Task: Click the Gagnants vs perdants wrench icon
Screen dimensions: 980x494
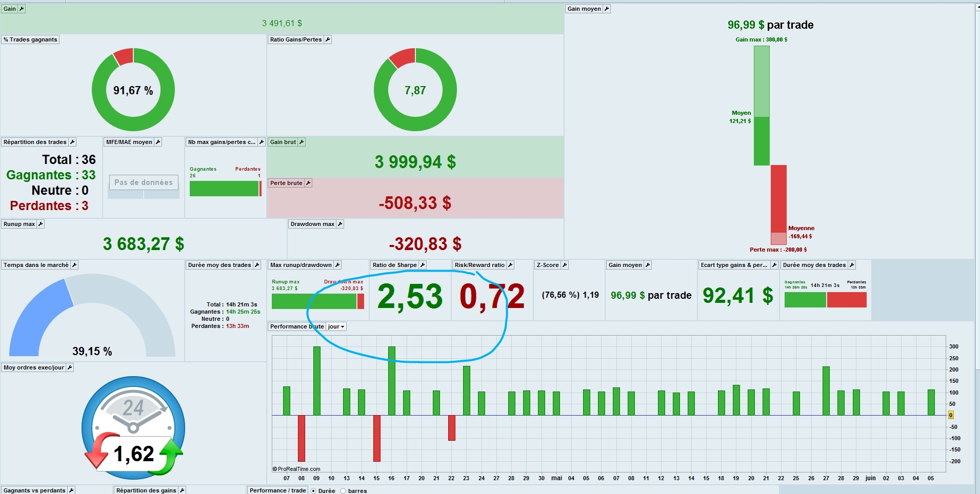Action: click(71, 490)
